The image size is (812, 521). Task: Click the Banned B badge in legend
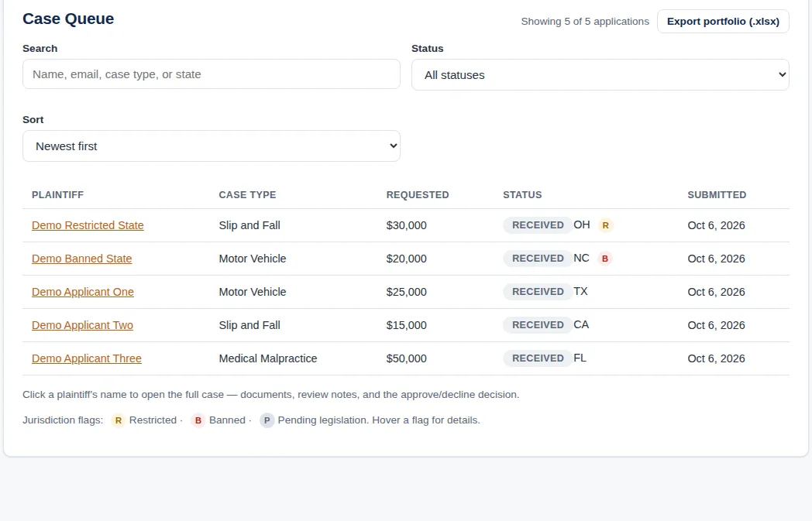[198, 420]
